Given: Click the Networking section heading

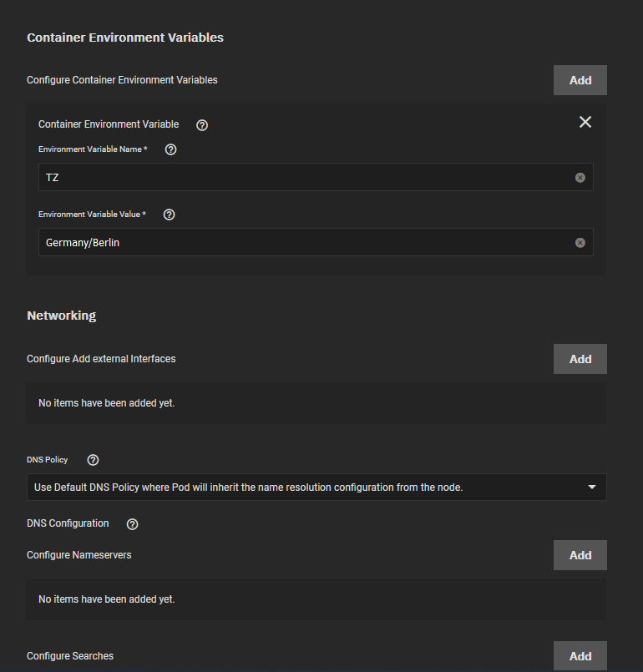Looking at the screenshot, I should pos(61,316).
